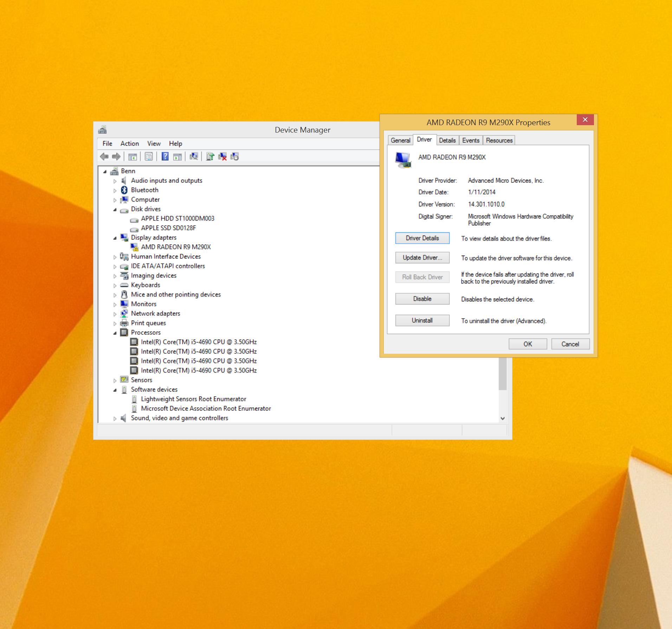This screenshot has height=629, width=672.
Task: Click the vertical scrollbar thumb in Device Manager
Action: 503,374
